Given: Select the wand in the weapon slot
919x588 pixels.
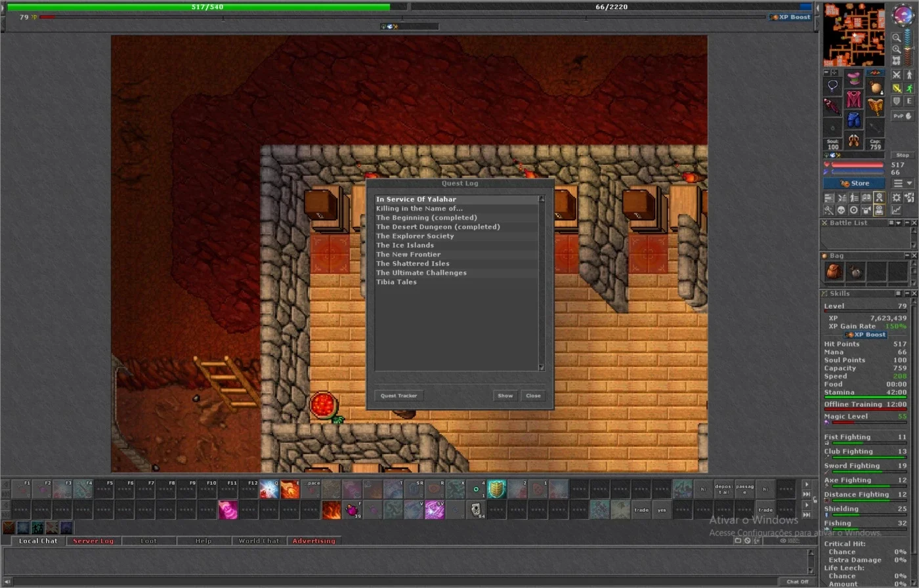Looking at the screenshot, I should coord(832,107).
